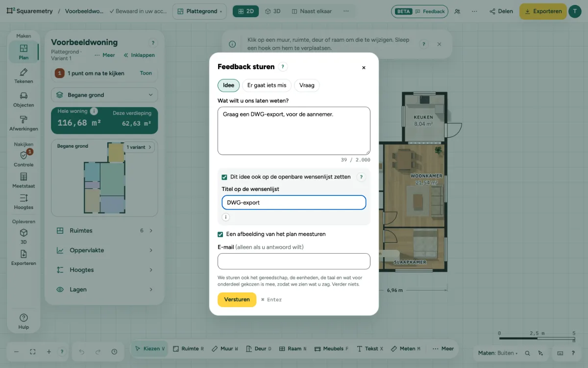
Task: Open the Meetstaat table icon
Action: [x=24, y=180]
